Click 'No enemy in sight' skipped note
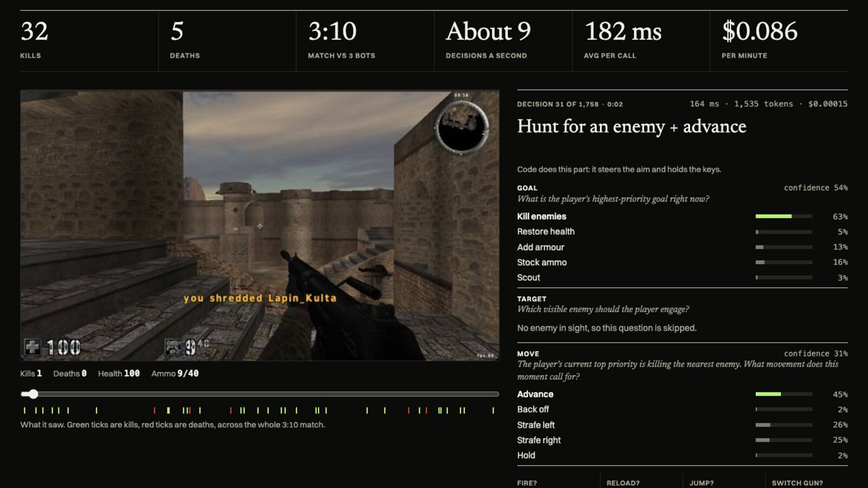868x488 pixels. coord(607,328)
